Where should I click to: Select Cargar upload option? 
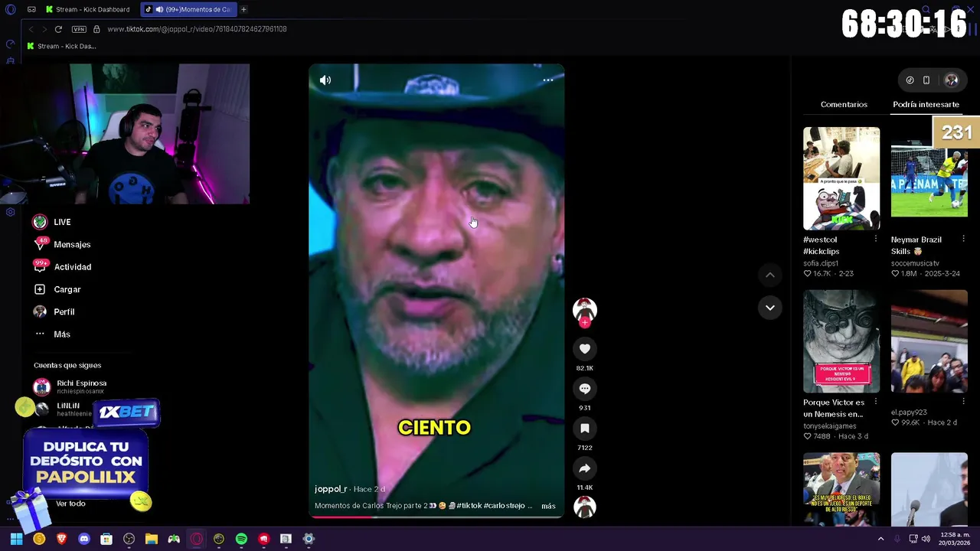click(57, 289)
